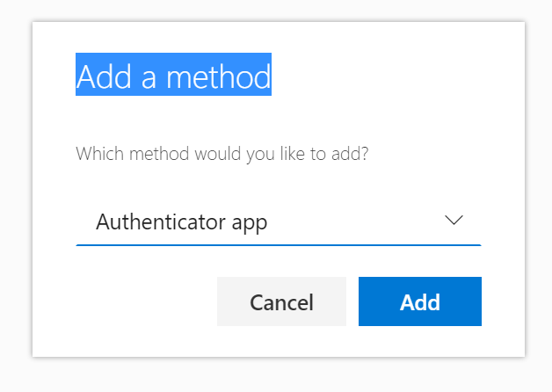Dismiss the dialog with Cancel
Screen dimensions: 552x392
click(281, 301)
